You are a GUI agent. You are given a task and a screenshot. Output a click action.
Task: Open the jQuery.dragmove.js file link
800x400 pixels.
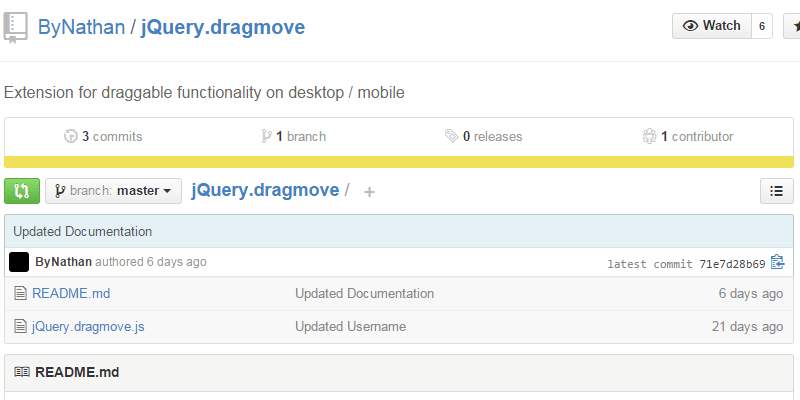[x=88, y=326]
